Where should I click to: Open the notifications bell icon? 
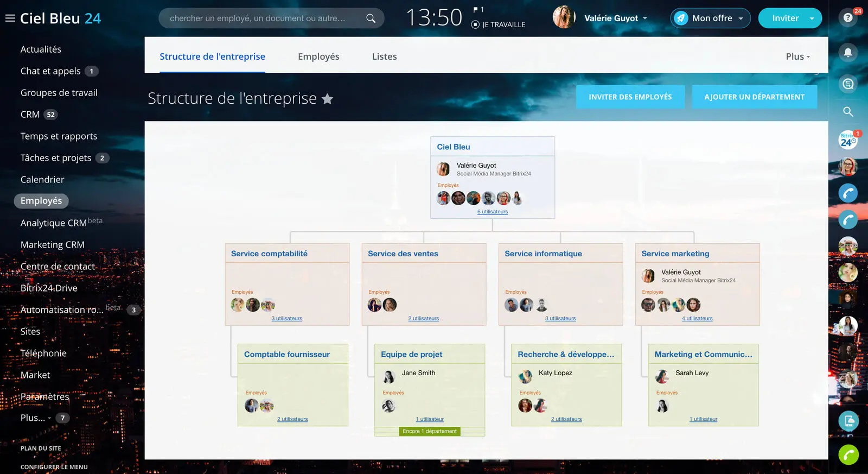point(848,52)
